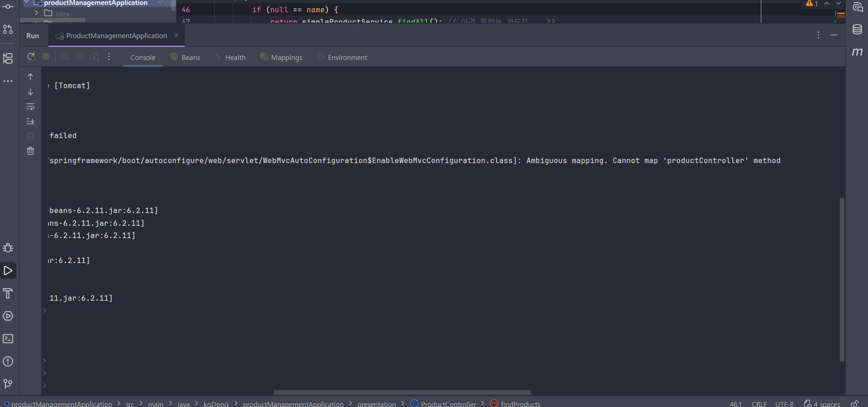Go to next highlighted error arrow
The width and height of the screenshot is (868, 407).
pos(838,4)
